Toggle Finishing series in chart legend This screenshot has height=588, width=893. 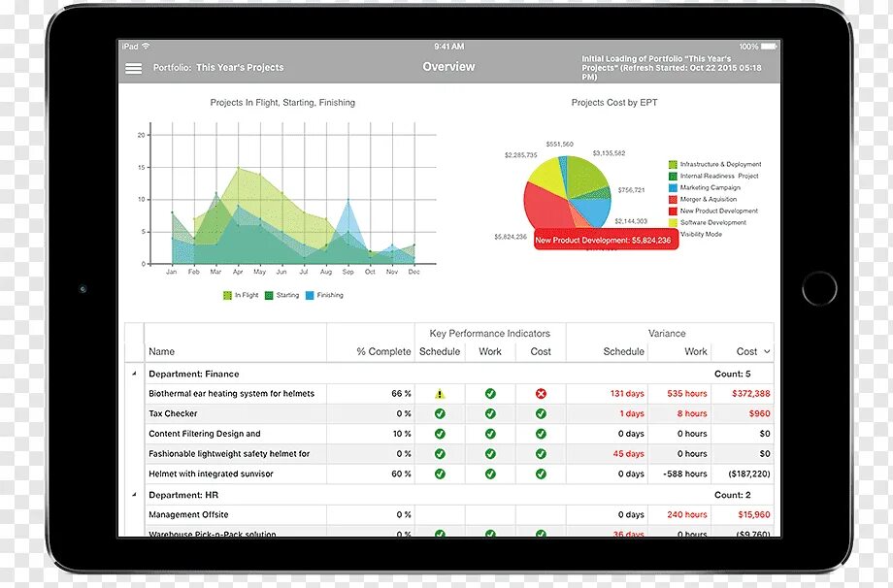click(324, 295)
